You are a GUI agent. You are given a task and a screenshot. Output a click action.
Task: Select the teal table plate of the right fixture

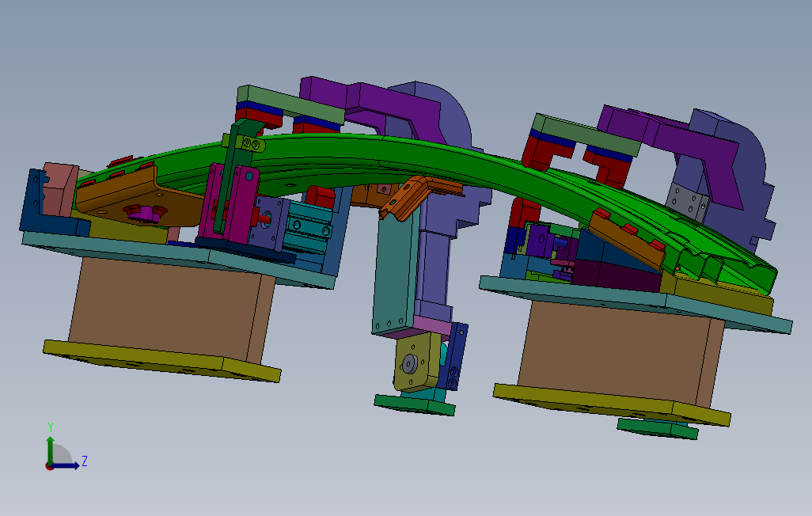coord(636,303)
